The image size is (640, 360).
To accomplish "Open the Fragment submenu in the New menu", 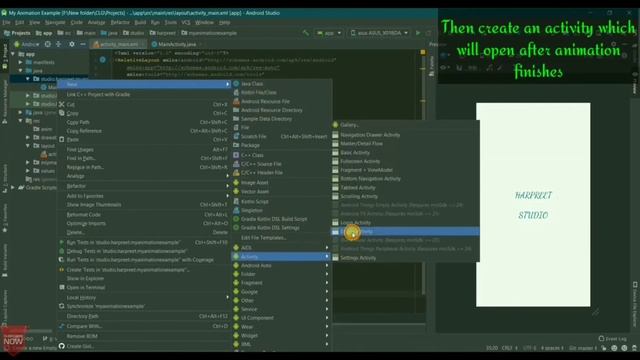I will [x=281, y=282].
